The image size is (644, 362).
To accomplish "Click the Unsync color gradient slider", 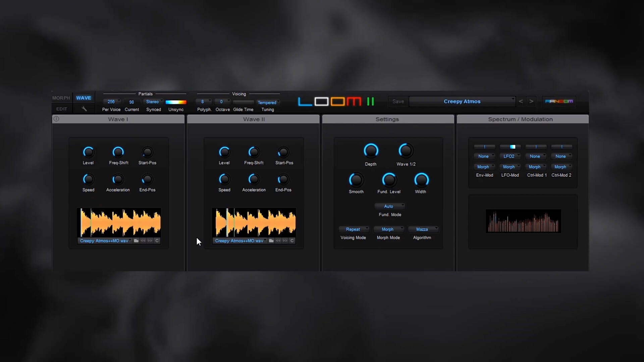I will [176, 102].
